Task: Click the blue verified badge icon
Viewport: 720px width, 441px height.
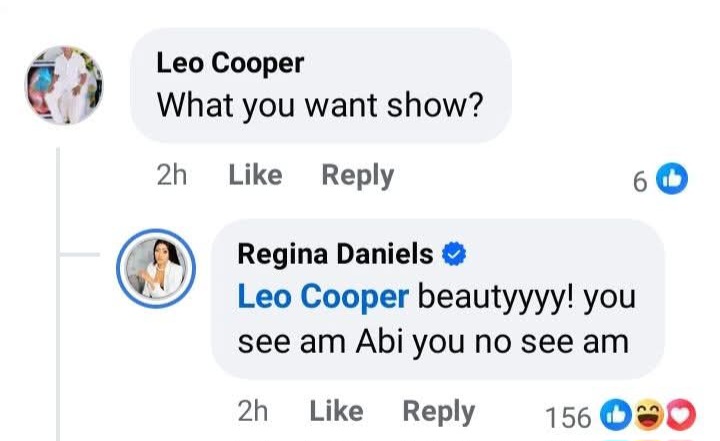Action: click(454, 255)
